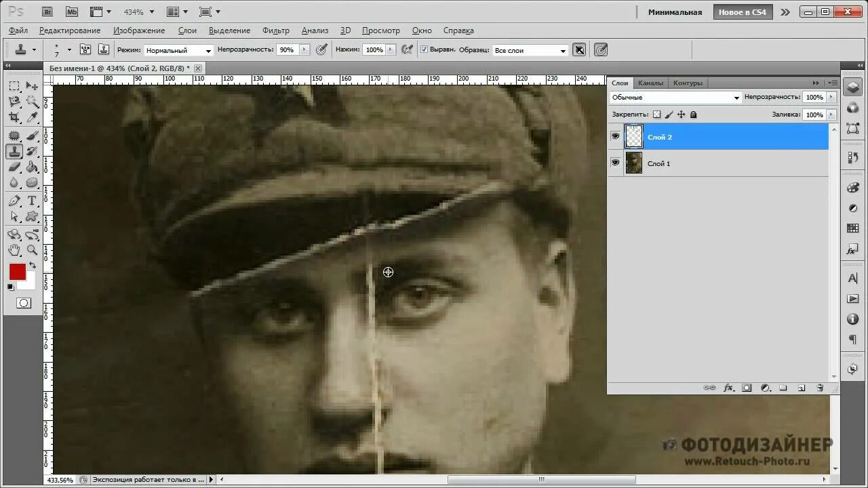Select the 3D Orbit camera tool

coord(32,235)
